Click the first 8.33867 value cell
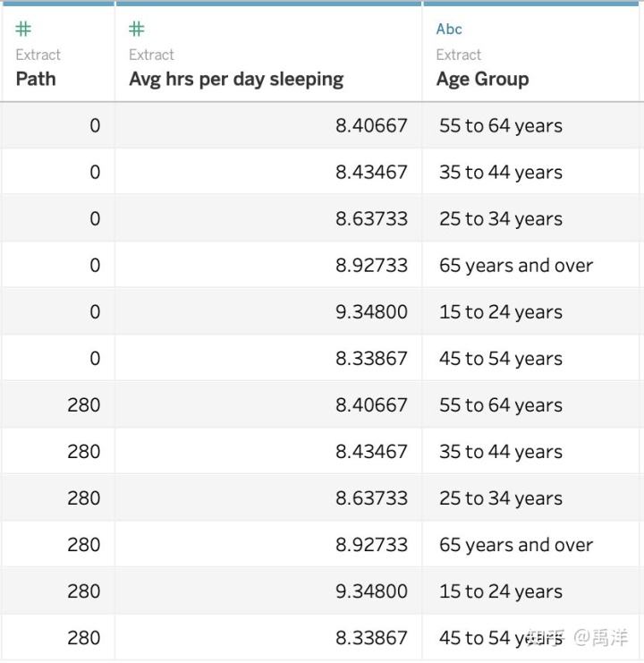The width and height of the screenshot is (644, 663). tap(371, 359)
